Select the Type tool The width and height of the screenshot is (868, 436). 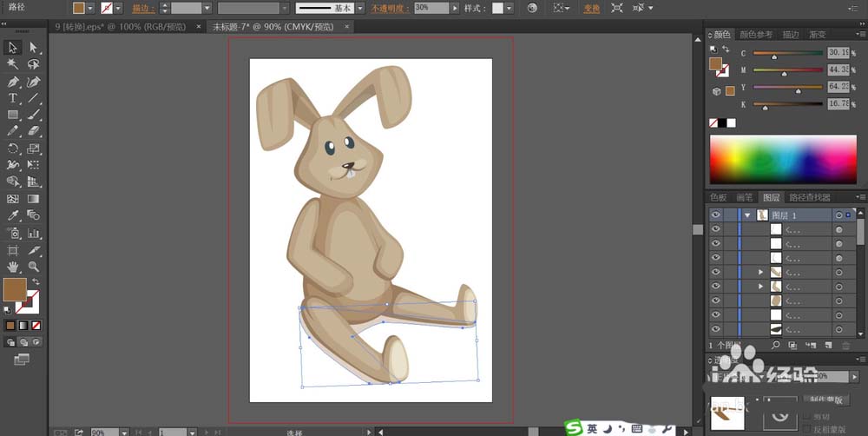tap(13, 98)
